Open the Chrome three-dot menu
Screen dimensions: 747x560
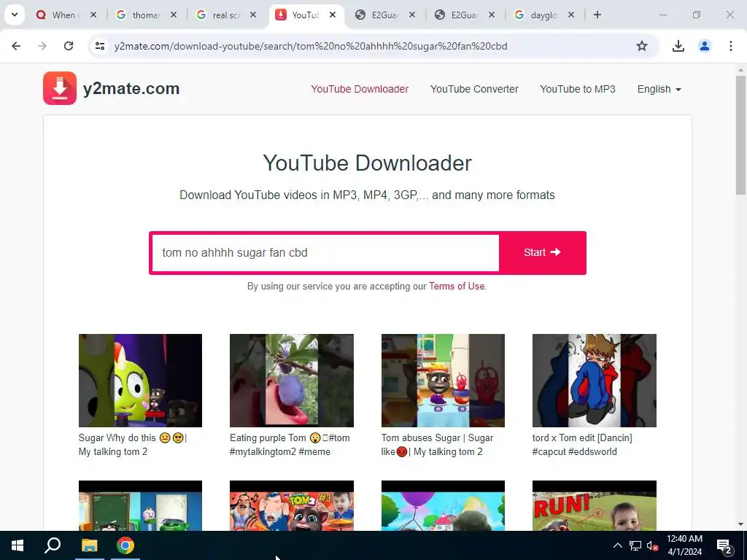730,46
